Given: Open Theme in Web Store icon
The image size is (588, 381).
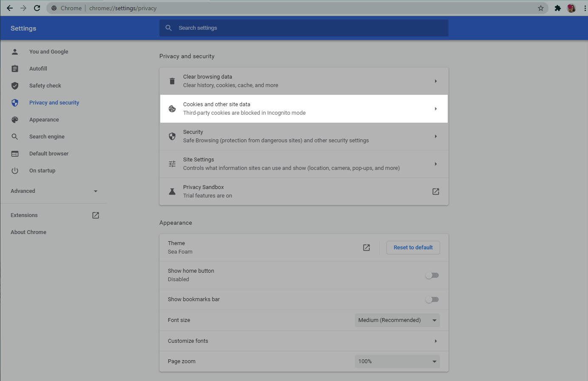Looking at the screenshot, I should pyautogui.click(x=366, y=248).
